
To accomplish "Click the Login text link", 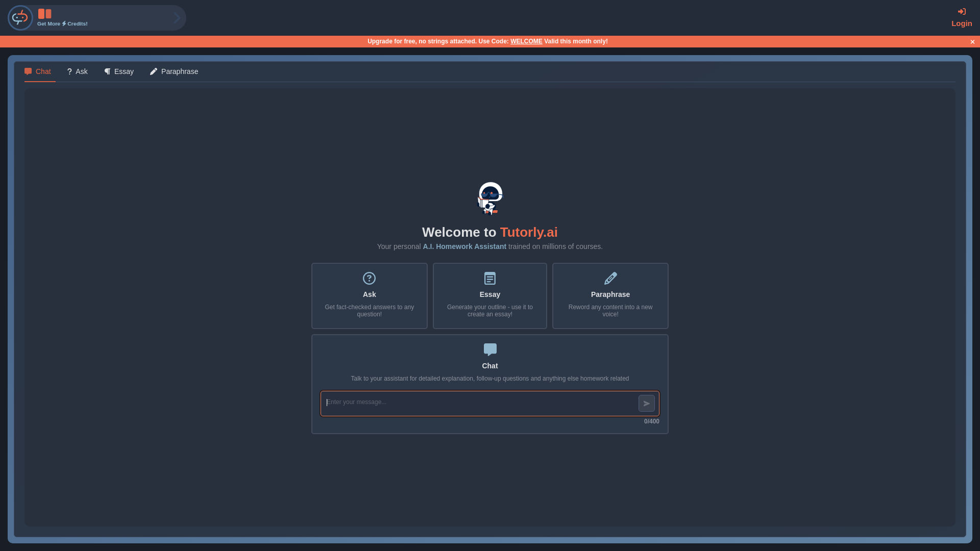I will click(x=962, y=23).
